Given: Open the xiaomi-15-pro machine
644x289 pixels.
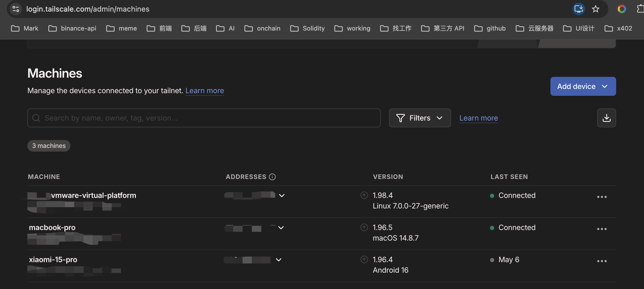Looking at the screenshot, I should (x=53, y=260).
